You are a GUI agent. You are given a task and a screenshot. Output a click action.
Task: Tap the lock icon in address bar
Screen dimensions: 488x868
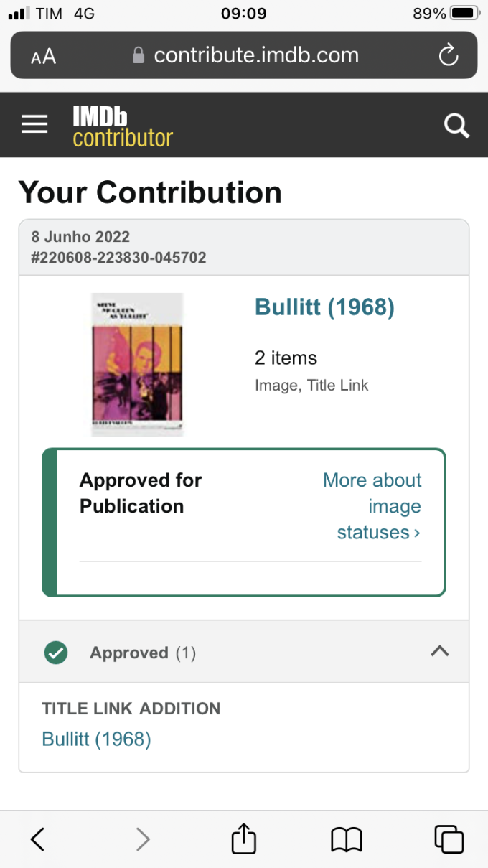coord(139,56)
